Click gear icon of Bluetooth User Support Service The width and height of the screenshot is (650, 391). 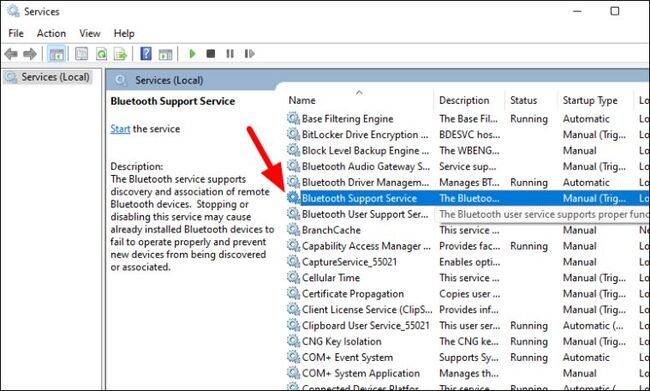click(x=293, y=214)
